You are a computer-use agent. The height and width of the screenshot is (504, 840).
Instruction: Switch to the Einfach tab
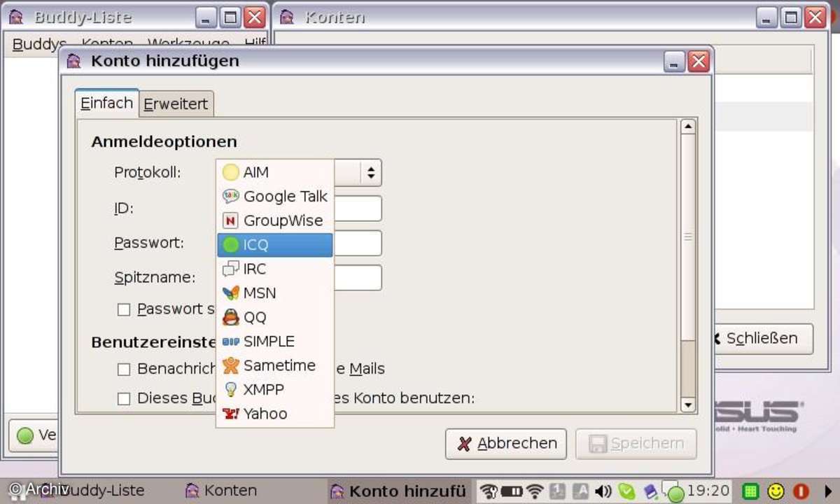click(106, 104)
